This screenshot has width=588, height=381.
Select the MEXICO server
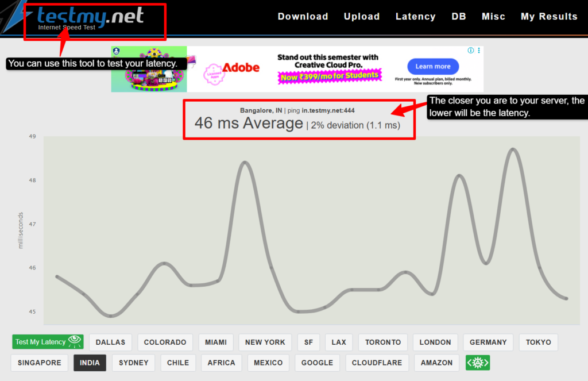268,363
